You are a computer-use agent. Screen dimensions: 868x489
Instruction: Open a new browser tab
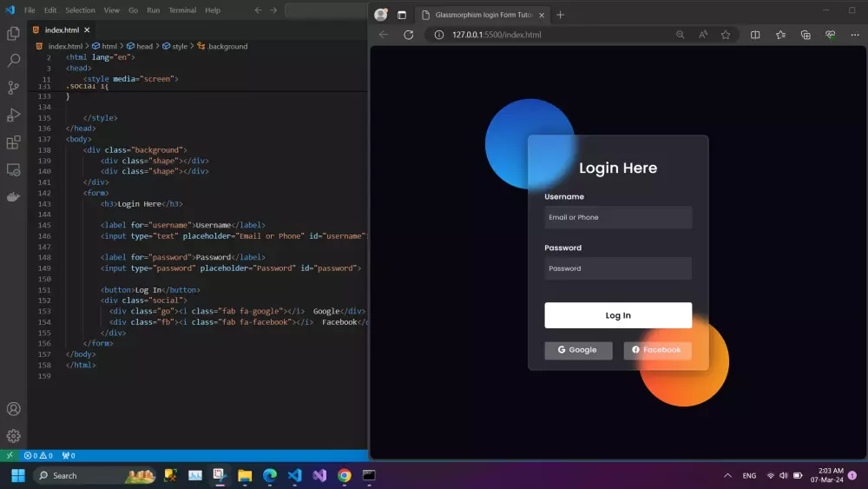(x=560, y=15)
